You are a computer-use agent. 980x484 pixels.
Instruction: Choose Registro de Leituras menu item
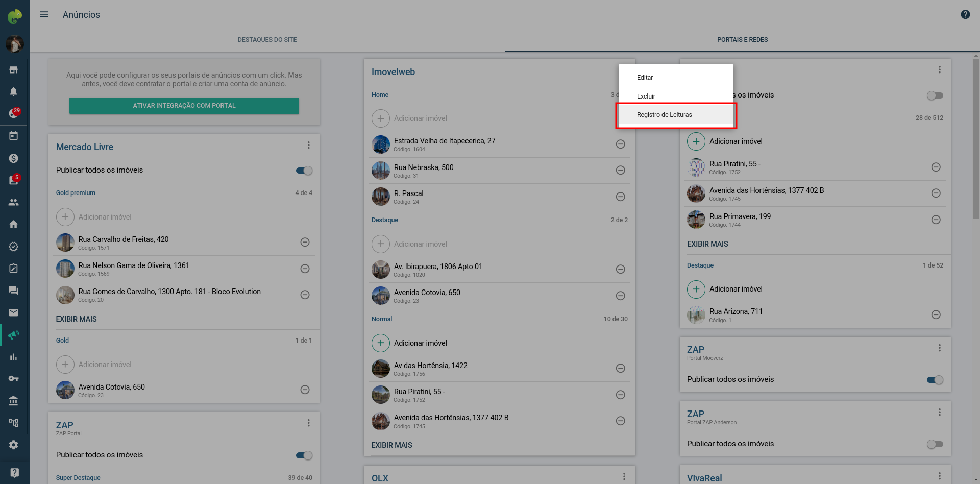click(x=676, y=115)
